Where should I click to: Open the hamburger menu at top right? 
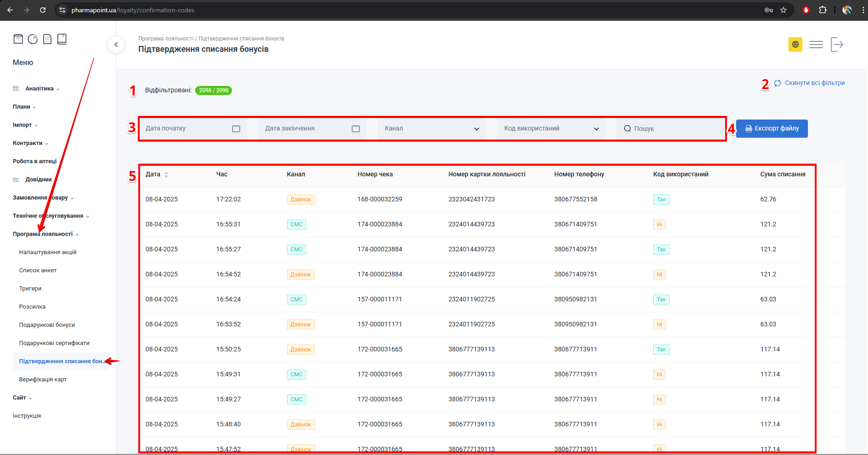click(816, 45)
